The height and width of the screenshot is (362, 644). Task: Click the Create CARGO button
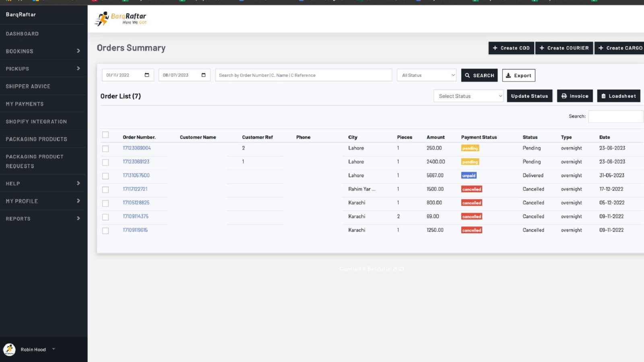[620, 48]
